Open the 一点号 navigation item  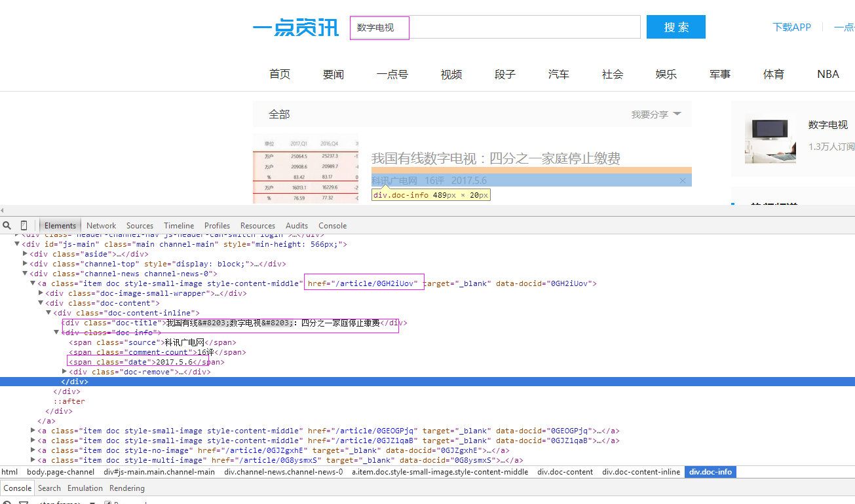click(x=392, y=75)
